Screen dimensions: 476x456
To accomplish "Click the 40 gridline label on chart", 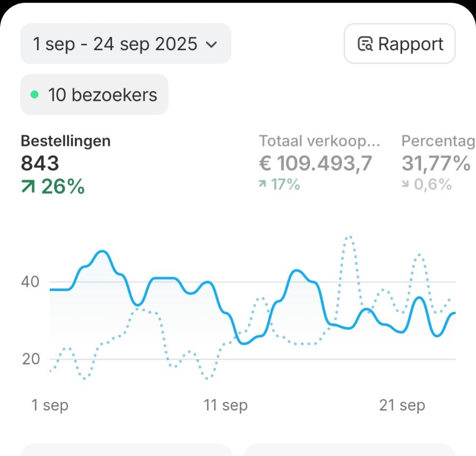I will point(31,282).
